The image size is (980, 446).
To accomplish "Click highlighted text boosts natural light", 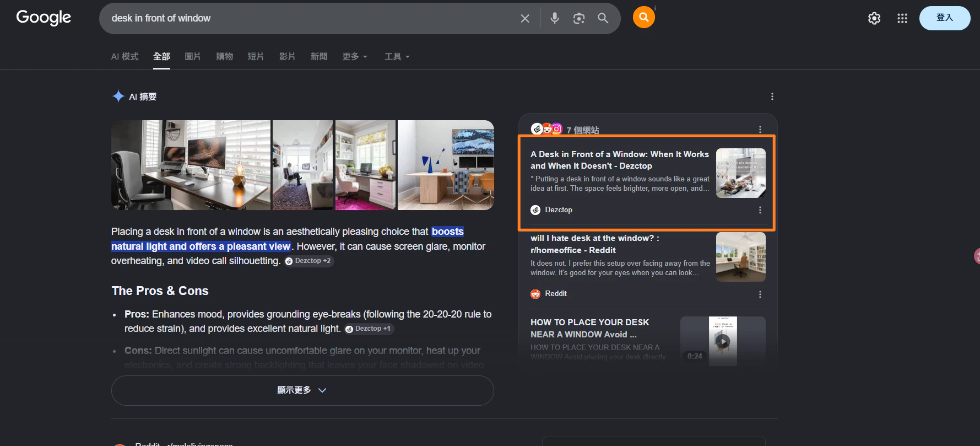I will [x=287, y=239].
